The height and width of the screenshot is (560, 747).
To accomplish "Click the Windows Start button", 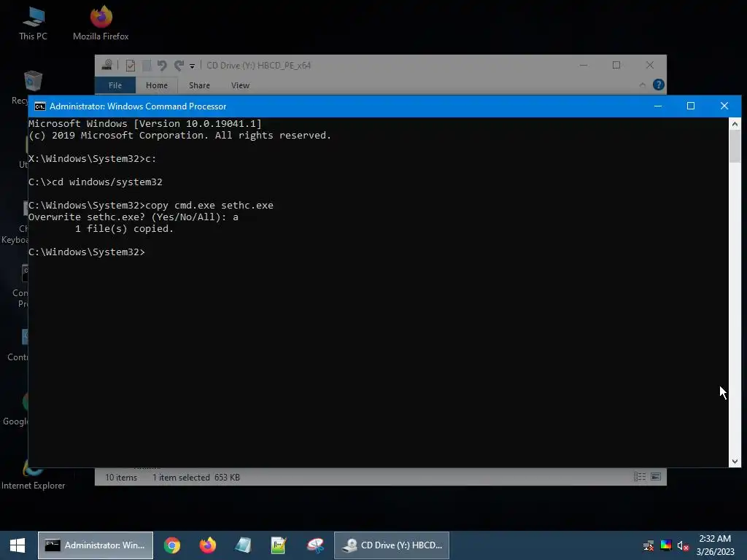I will (x=18, y=545).
